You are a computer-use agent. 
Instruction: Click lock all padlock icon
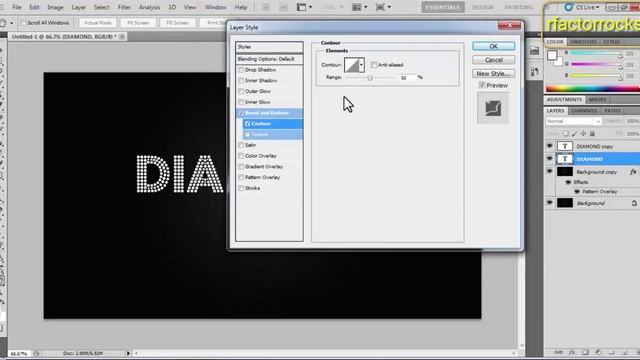click(592, 133)
